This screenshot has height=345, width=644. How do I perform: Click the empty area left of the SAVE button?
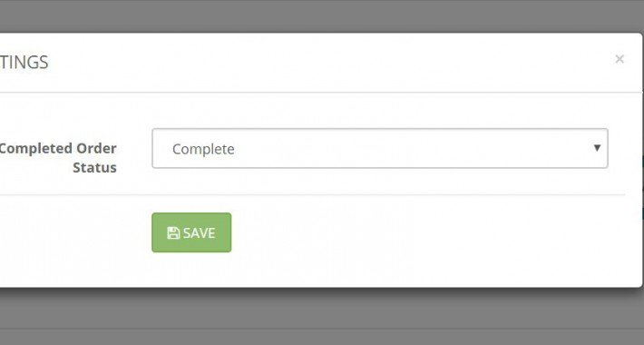tap(74, 232)
